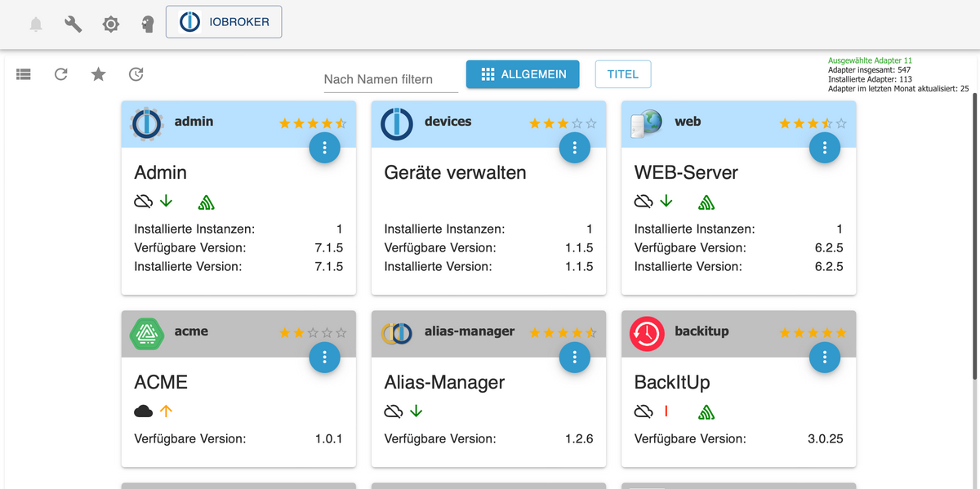
Task: Open the devices adapter three-dot menu
Action: click(575, 148)
